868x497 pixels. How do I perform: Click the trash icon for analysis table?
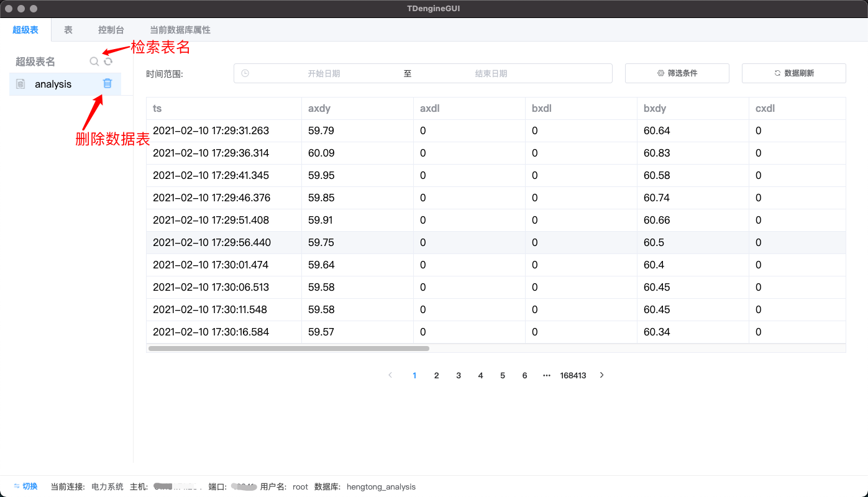[107, 83]
